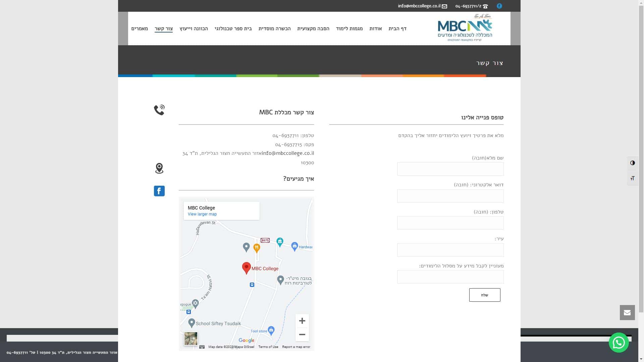Click the teal marker near route 8675
Image resolution: width=644 pixels, height=362 pixels.
click(x=280, y=242)
